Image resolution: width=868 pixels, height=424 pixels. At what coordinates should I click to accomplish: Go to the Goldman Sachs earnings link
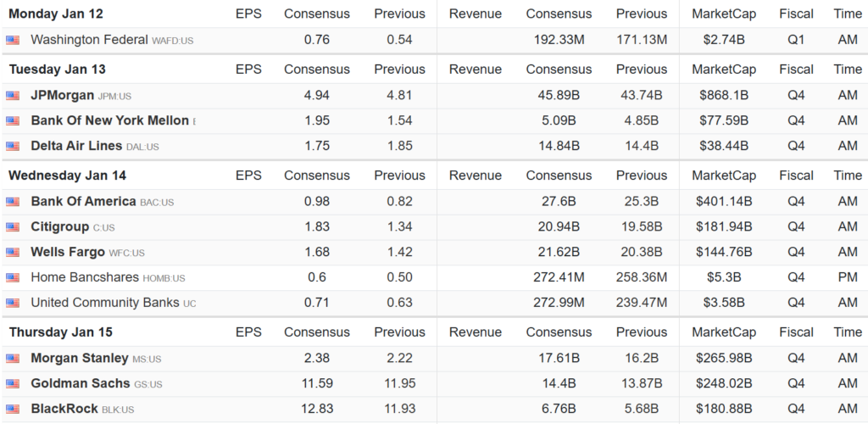click(x=81, y=383)
